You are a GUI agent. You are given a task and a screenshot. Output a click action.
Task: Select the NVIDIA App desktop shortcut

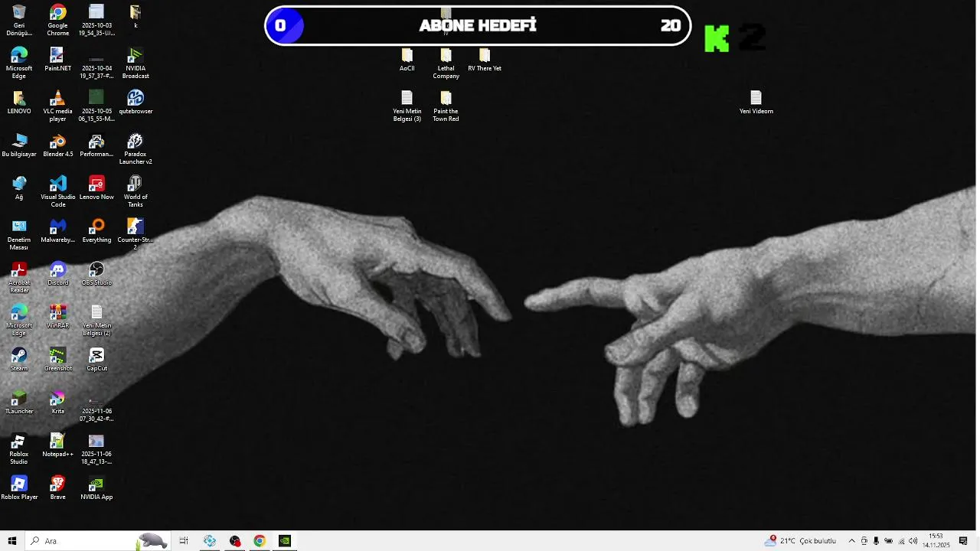pos(96,488)
